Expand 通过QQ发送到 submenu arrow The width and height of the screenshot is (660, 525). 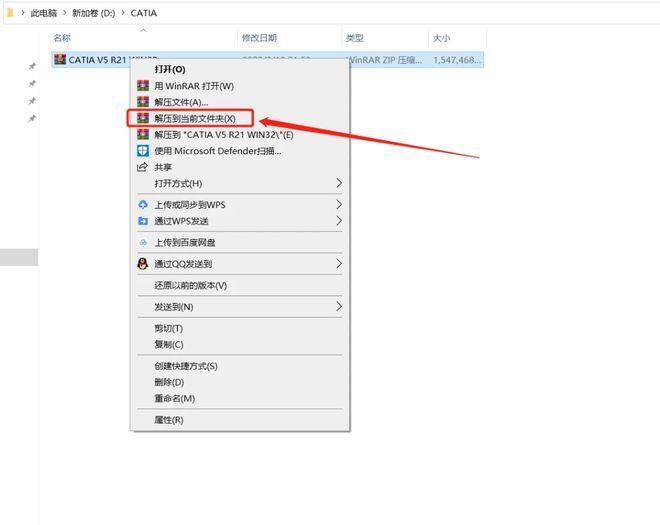tap(339, 264)
